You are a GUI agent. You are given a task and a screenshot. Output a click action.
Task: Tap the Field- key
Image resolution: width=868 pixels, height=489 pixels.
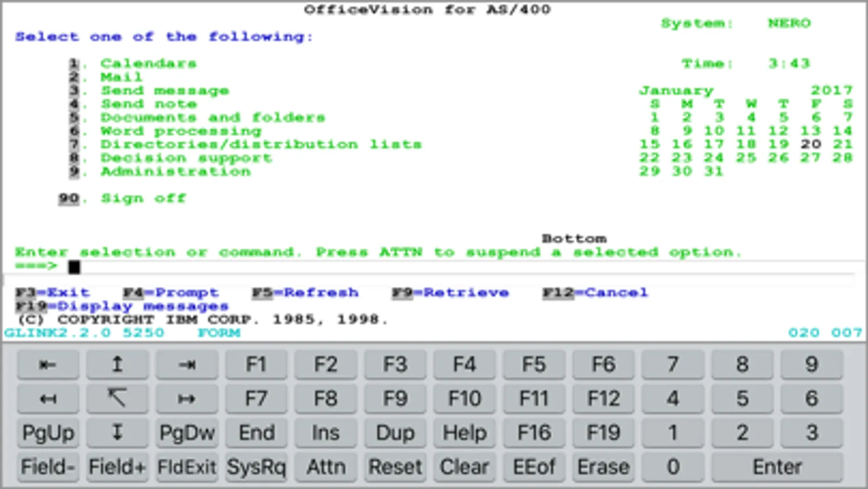[48, 467]
